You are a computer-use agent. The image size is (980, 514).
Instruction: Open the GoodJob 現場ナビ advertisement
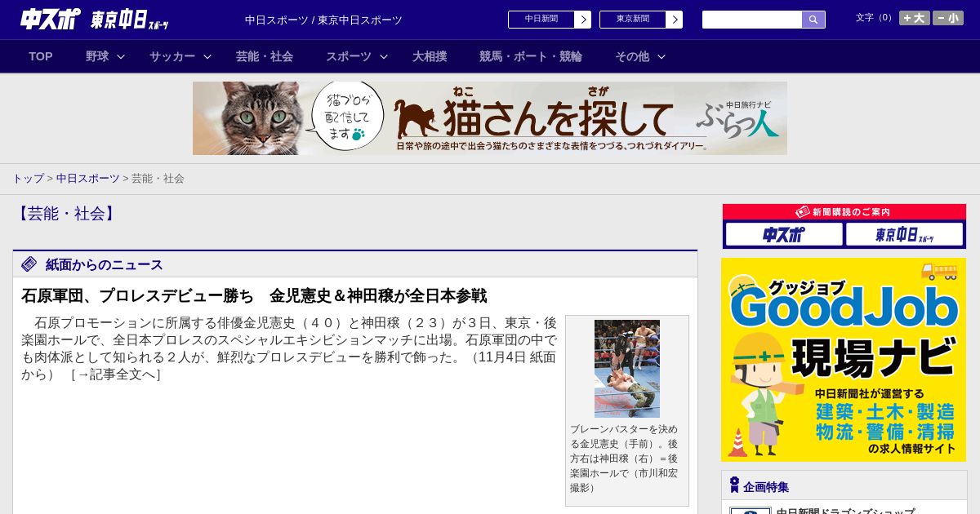click(844, 360)
